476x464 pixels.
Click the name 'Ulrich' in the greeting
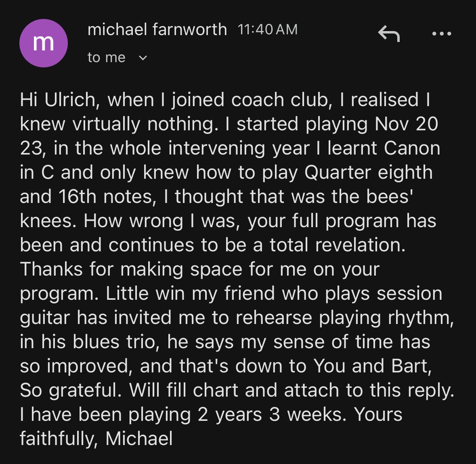point(71,100)
